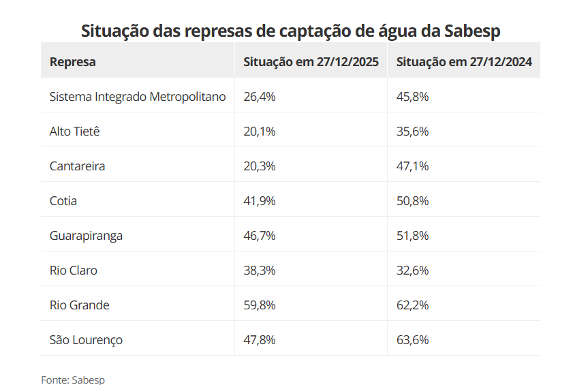
Task: Click the Cotia row label
Action: [63, 201]
